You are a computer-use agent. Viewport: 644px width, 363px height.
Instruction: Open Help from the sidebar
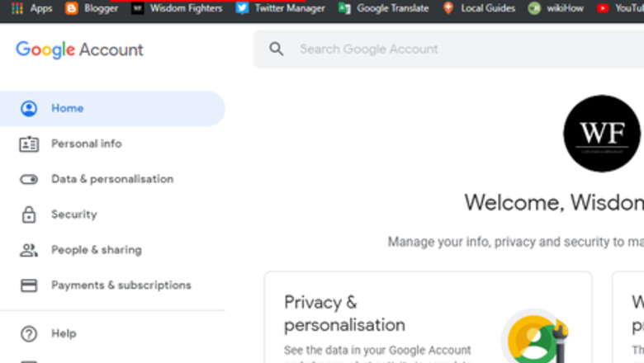pos(112,333)
